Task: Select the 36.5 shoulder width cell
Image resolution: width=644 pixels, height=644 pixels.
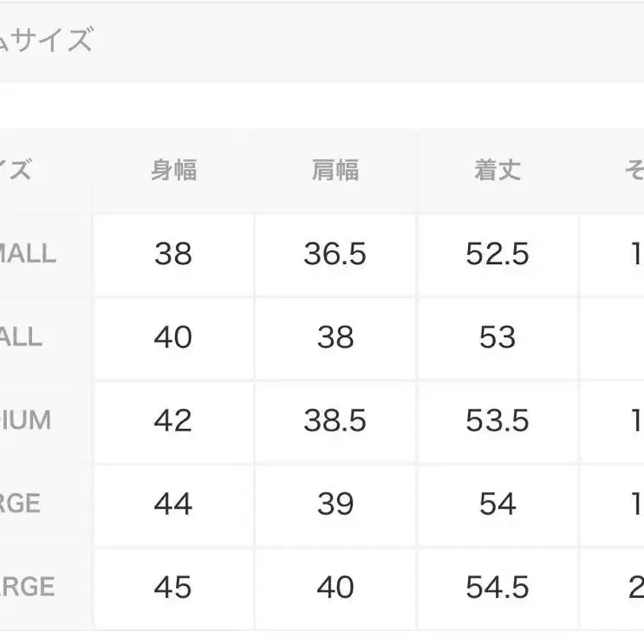Action: pos(335,254)
